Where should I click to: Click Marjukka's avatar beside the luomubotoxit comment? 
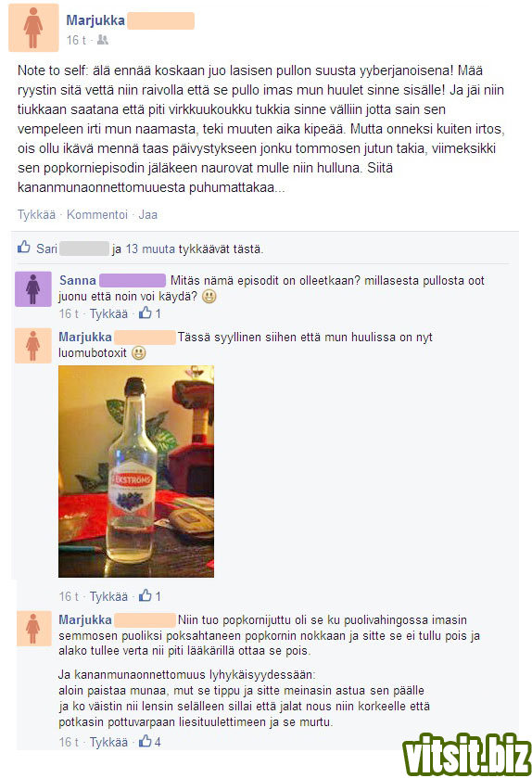[x=33, y=345]
